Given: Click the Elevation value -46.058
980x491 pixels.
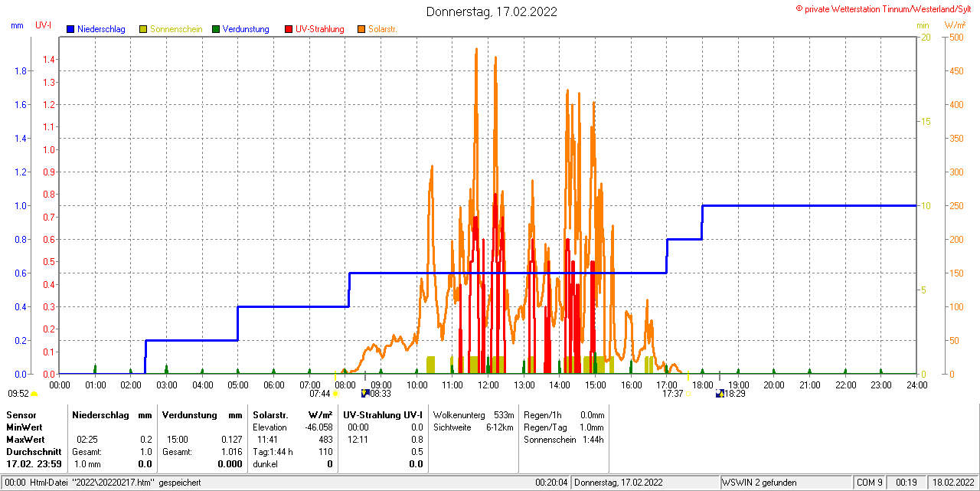Looking at the screenshot, I should tap(318, 427).
